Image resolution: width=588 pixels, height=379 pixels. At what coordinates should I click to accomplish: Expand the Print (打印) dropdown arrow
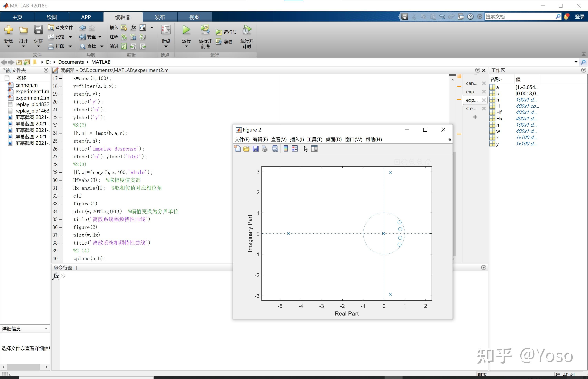[70, 46]
